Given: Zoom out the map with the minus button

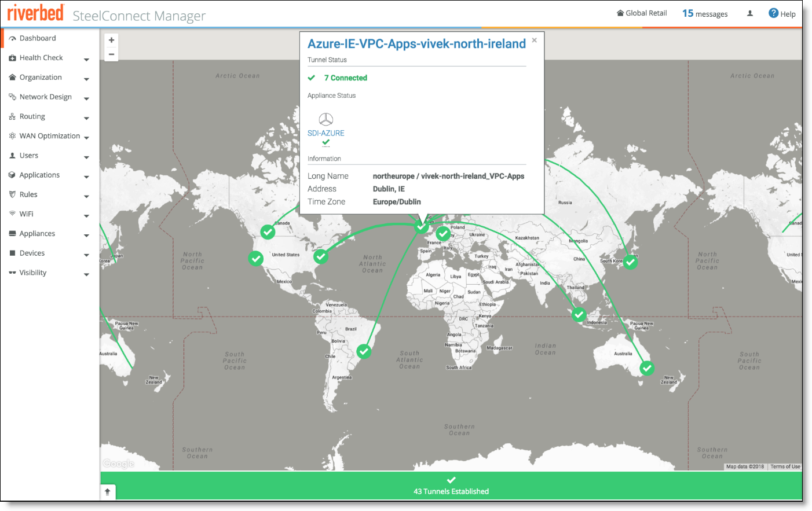Looking at the screenshot, I should 111,54.
